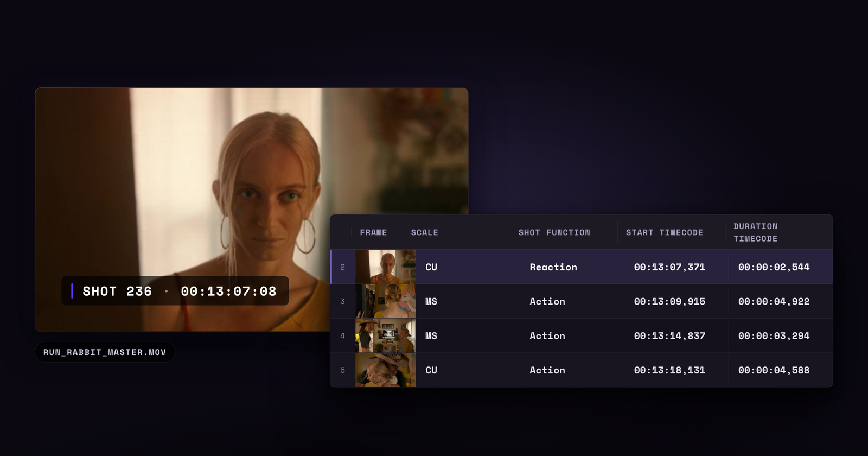Click the RUN_RABBIT_MASTER.MOV file label
This screenshot has height=456, width=868.
pyautogui.click(x=105, y=352)
